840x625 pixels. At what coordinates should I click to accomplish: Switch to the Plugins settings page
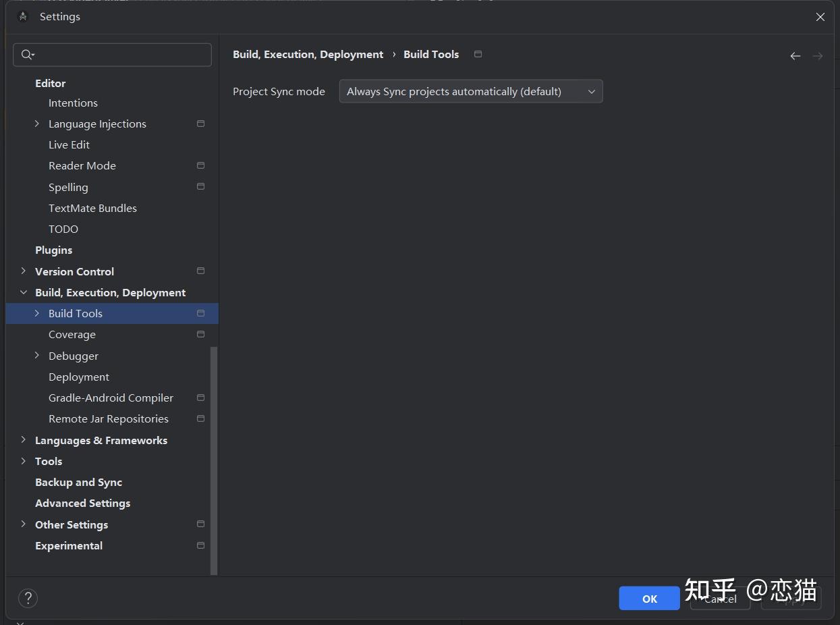coord(53,250)
